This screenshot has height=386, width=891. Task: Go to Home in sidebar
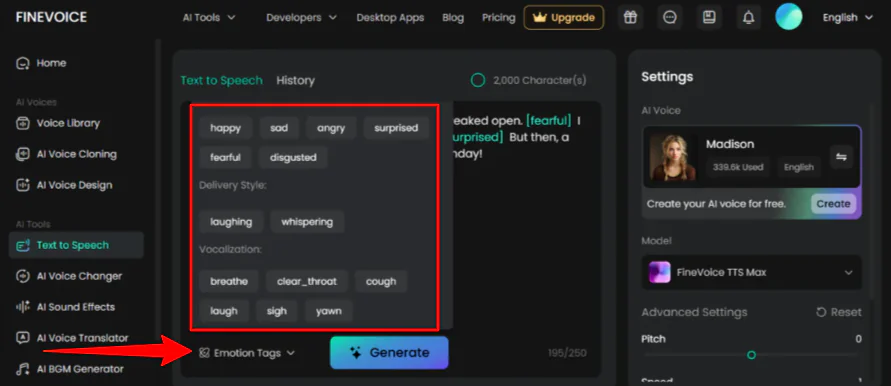pos(41,63)
